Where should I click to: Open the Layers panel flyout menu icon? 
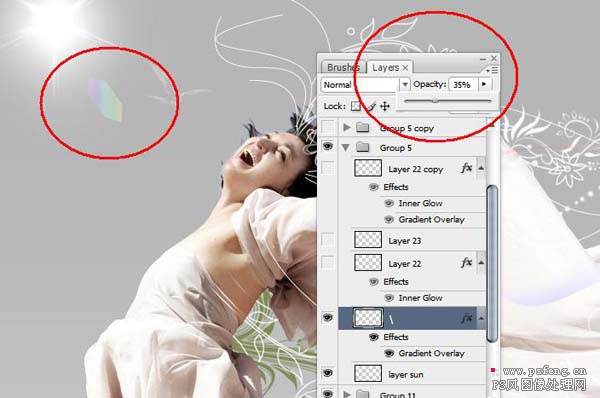point(492,70)
